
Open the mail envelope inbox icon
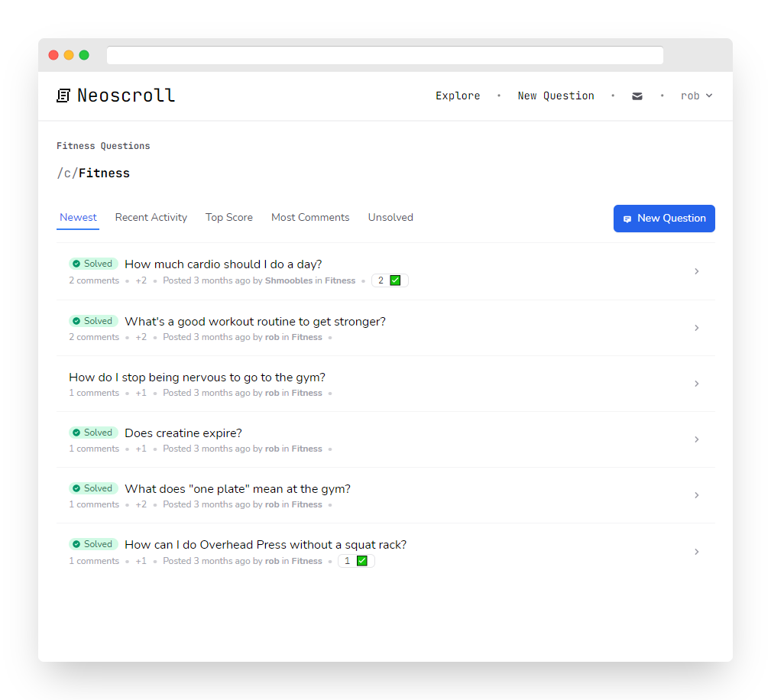(637, 96)
